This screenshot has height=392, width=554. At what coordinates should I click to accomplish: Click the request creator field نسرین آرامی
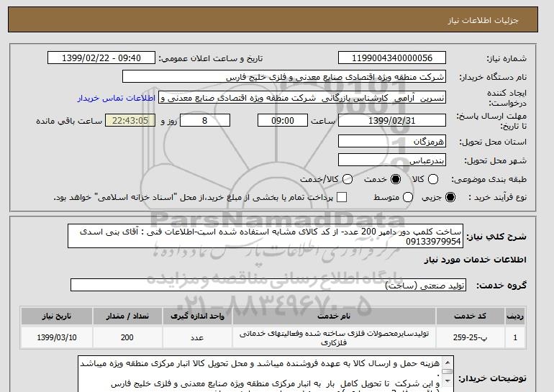click(302, 98)
